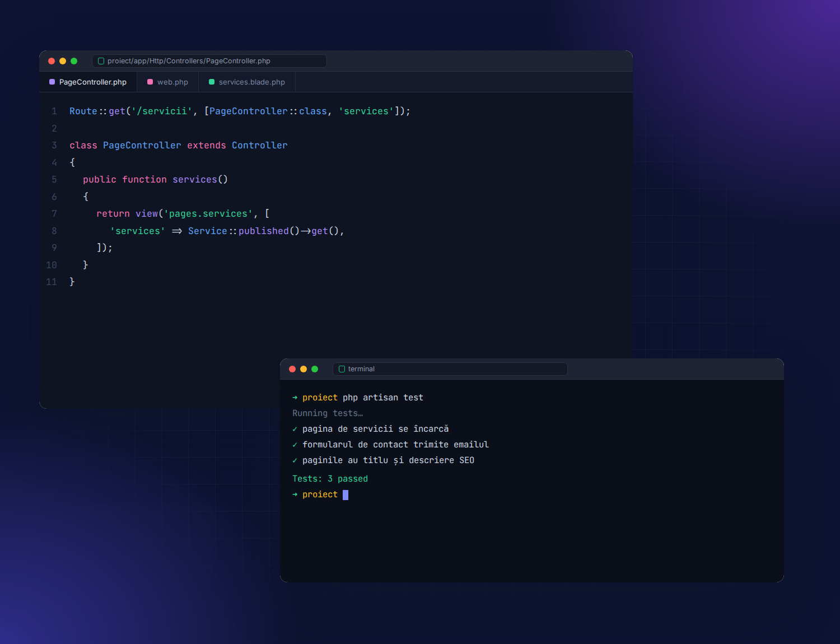Minimize the terminal window with its yellow button
This screenshot has height=644, width=840.
pyautogui.click(x=304, y=369)
